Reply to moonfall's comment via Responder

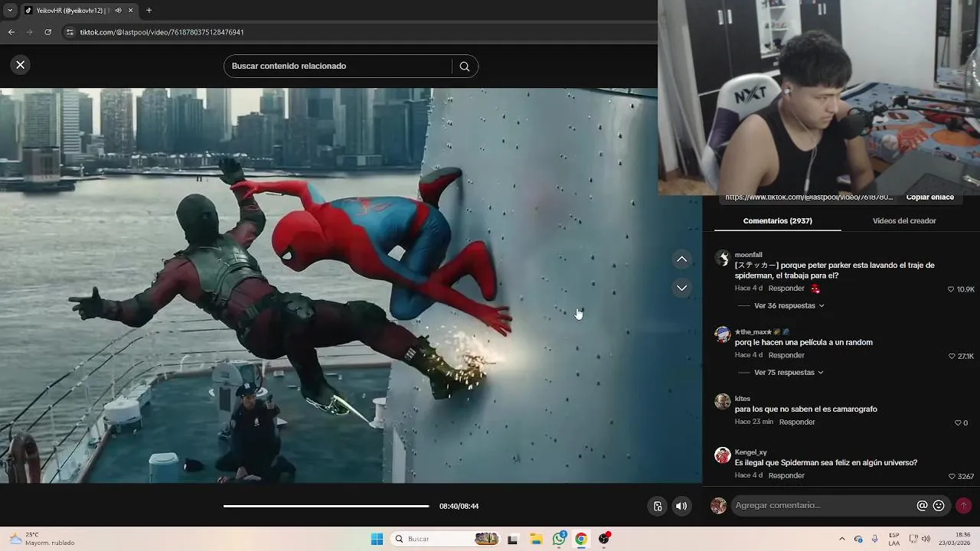point(786,289)
